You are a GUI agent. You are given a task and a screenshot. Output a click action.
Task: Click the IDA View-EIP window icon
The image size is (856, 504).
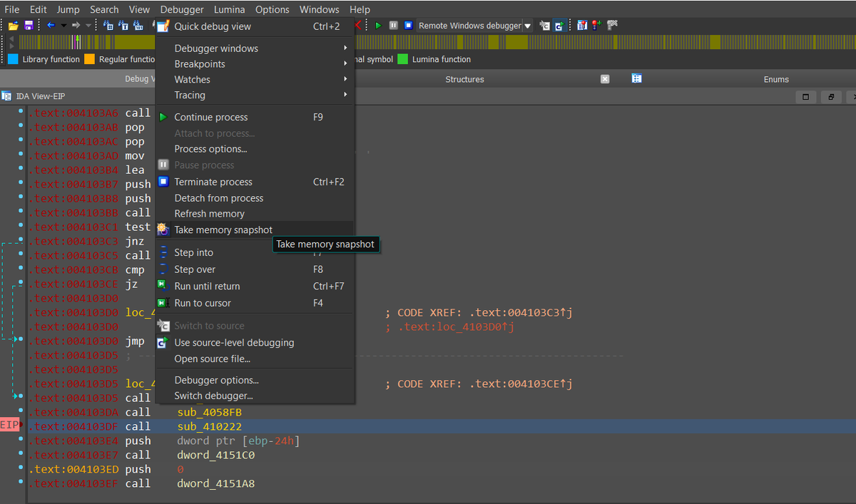tap(7, 96)
